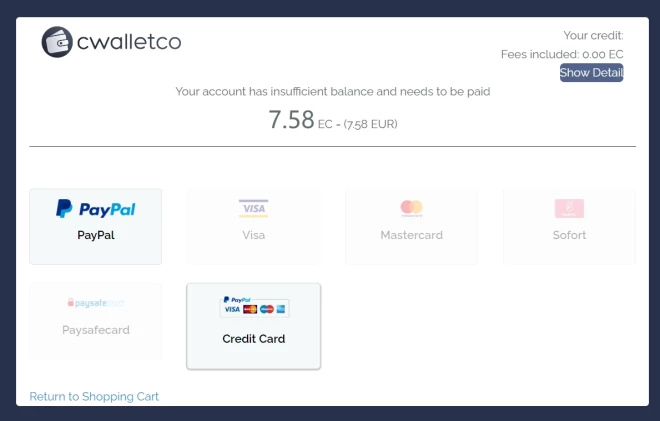Select the Credit Card payment label
The image size is (660, 421).
(x=254, y=339)
